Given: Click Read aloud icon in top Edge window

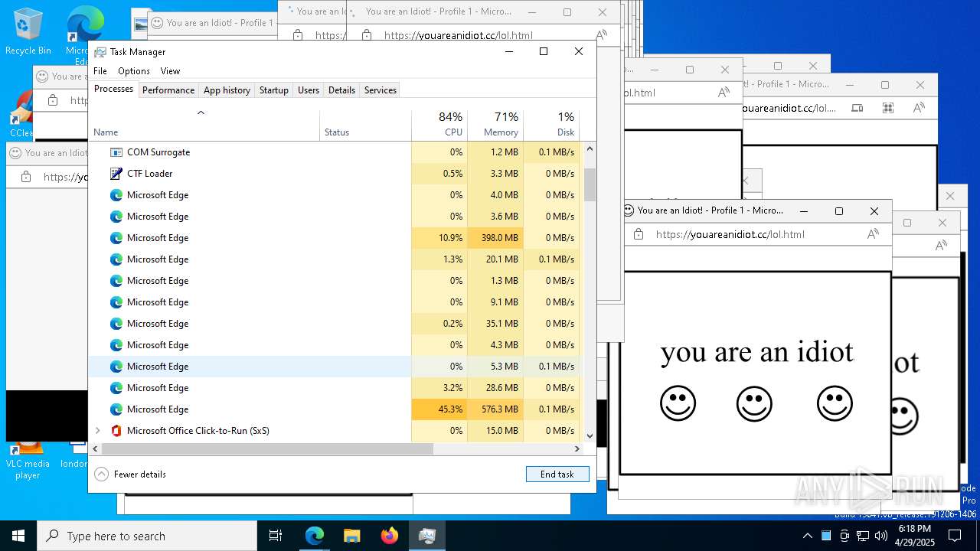Looking at the screenshot, I should [602, 35].
